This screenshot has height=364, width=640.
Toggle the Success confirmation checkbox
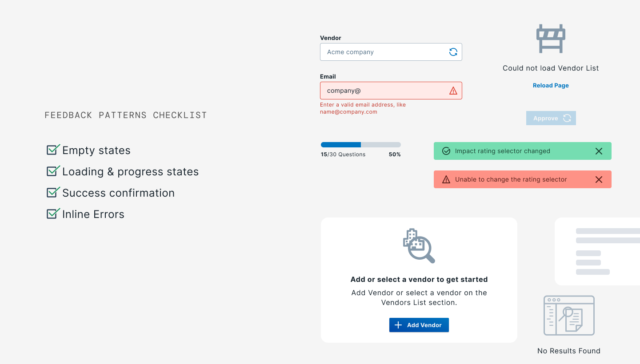tap(53, 192)
